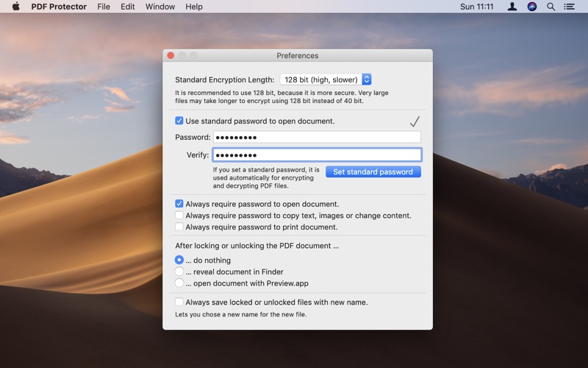Launch Siri from the menu bar

click(531, 7)
